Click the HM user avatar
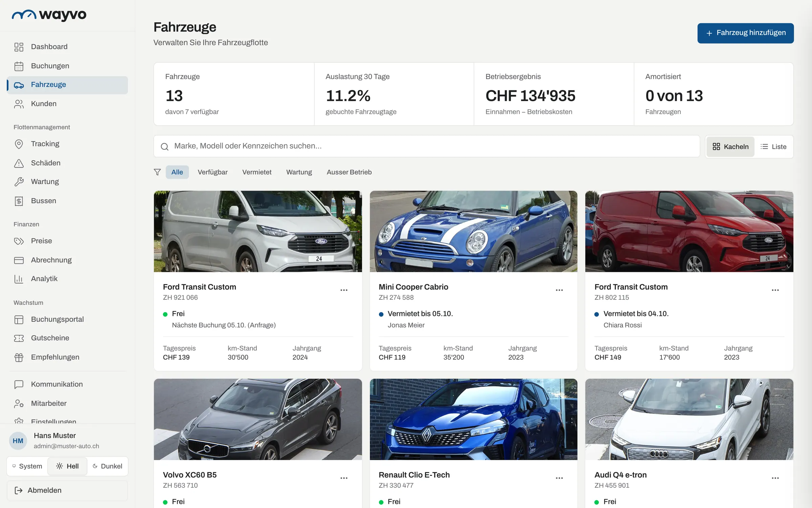 tap(18, 441)
